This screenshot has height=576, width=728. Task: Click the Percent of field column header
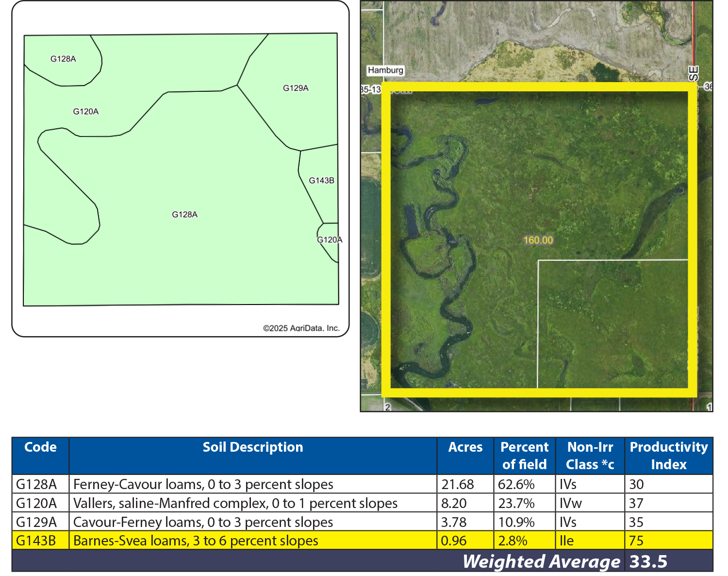pyautogui.click(x=524, y=456)
